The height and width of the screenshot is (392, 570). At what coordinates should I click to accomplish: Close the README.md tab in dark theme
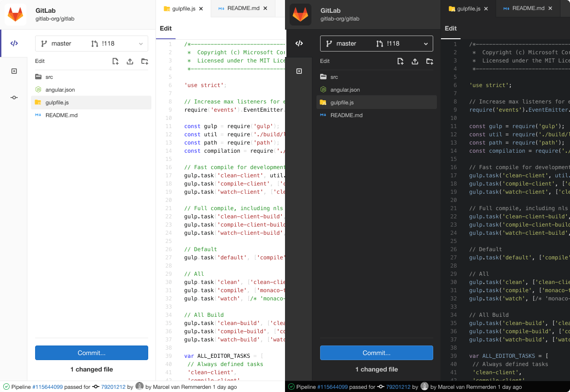[550, 8]
